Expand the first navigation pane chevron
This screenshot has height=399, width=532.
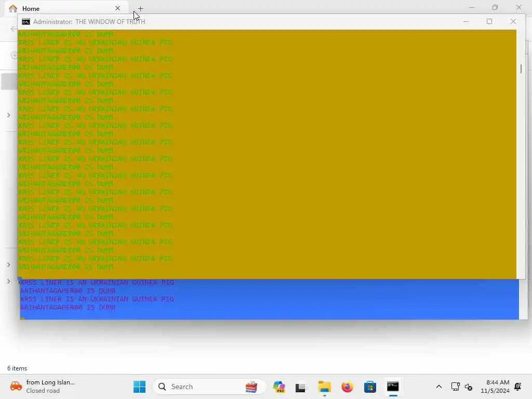[9, 115]
